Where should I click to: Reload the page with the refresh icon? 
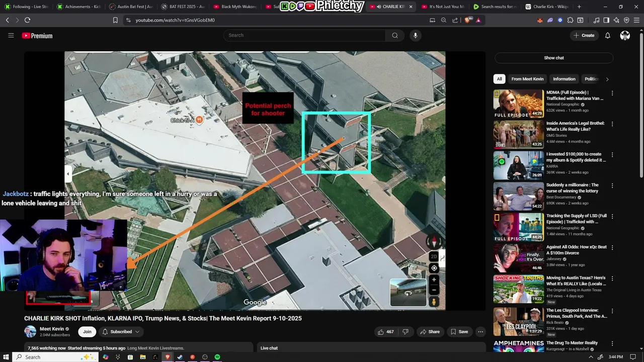click(27, 20)
